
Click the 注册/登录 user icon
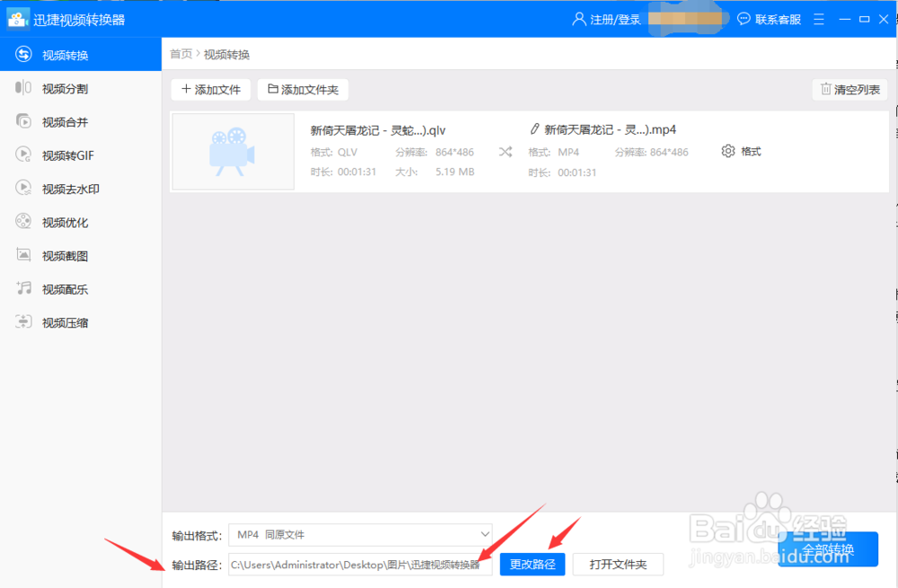[x=579, y=20]
